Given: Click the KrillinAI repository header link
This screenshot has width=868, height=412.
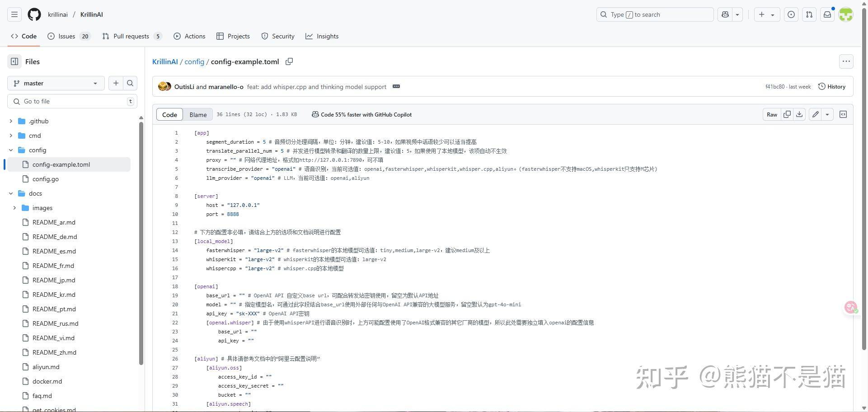Looking at the screenshot, I should [x=91, y=14].
